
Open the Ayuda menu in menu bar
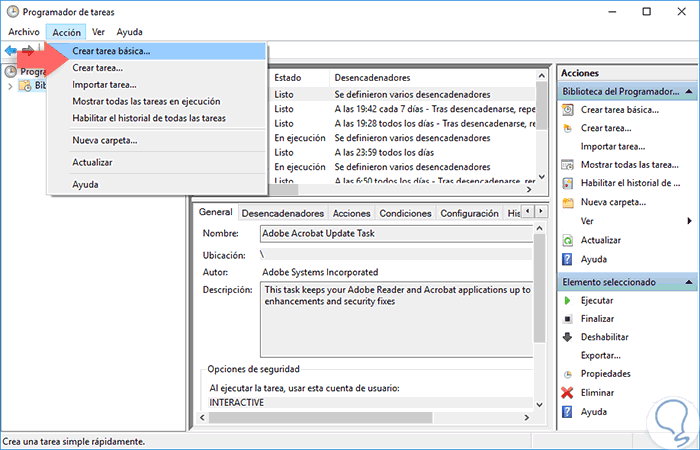(129, 32)
